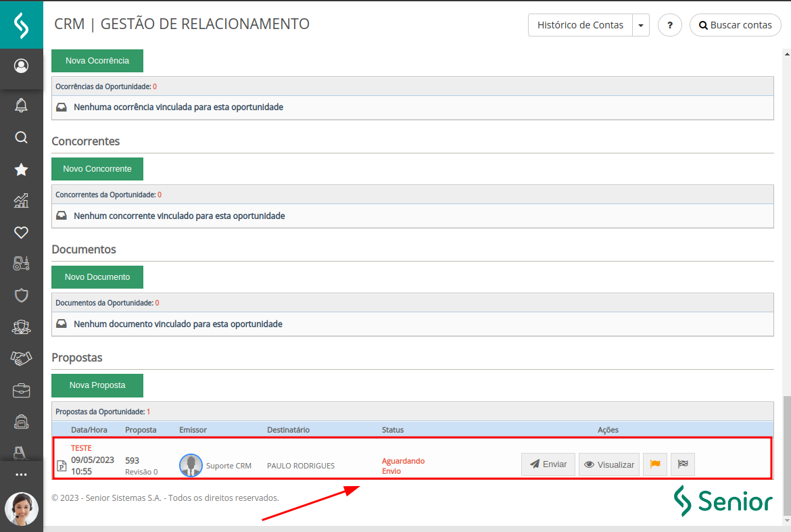Screen dimensions: 791x532
Task: Click the scrollbar down arrow
Action: click(787, 521)
